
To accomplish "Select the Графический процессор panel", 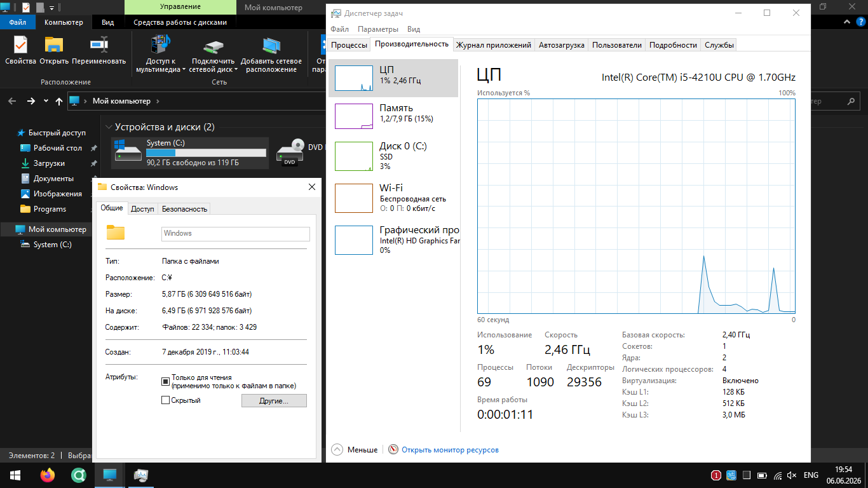I will click(x=393, y=240).
